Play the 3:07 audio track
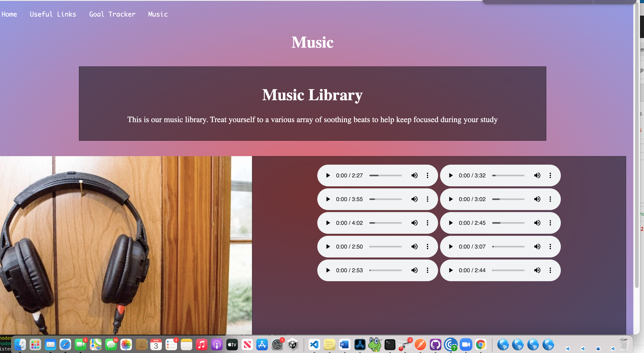Image resolution: width=644 pixels, height=353 pixels. click(x=451, y=247)
